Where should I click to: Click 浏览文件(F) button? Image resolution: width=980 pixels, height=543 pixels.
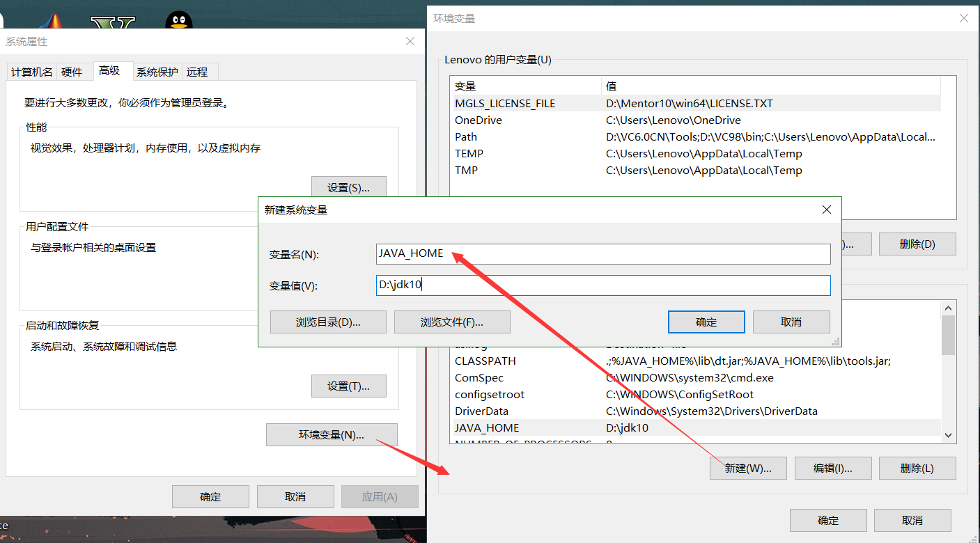[x=452, y=322]
